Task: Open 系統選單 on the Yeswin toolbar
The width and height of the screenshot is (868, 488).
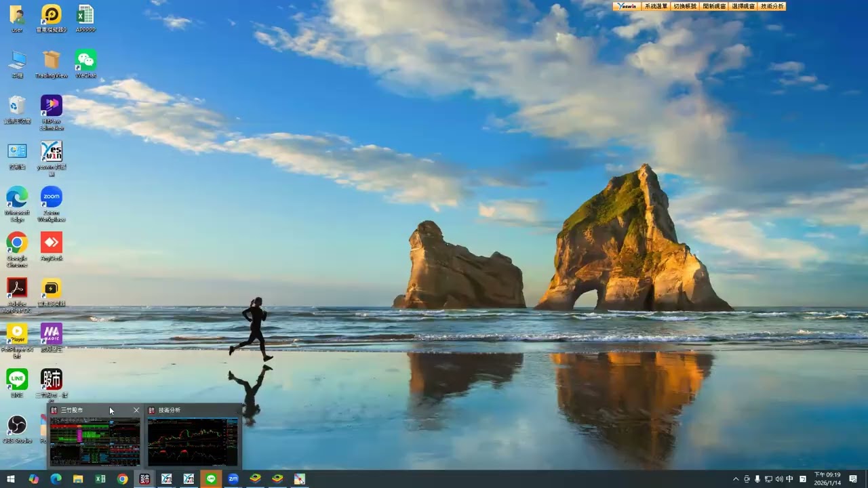Action: [656, 6]
